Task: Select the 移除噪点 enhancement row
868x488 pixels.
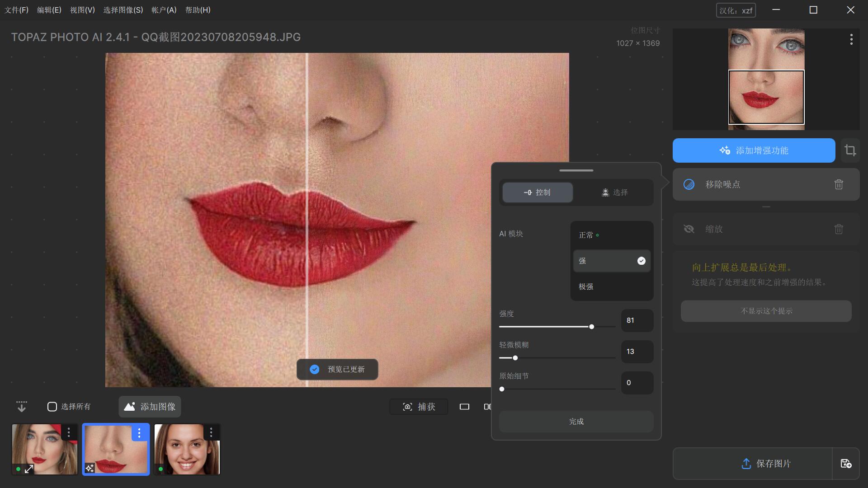Action: (766, 184)
